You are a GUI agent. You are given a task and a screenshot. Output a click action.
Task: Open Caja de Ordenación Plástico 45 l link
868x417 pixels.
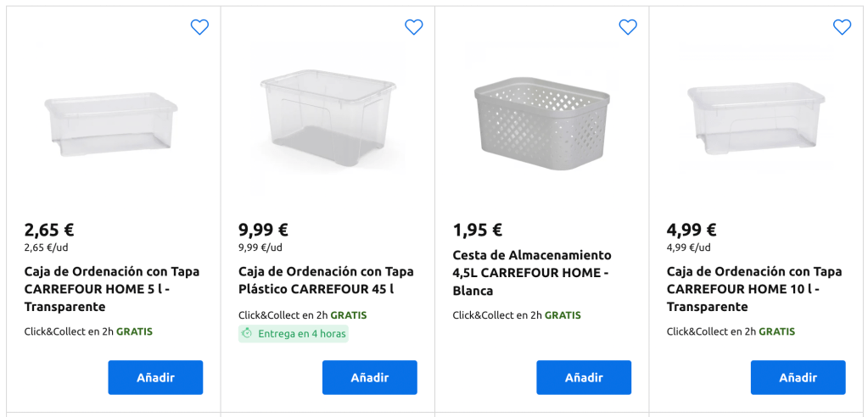pyautogui.click(x=326, y=281)
